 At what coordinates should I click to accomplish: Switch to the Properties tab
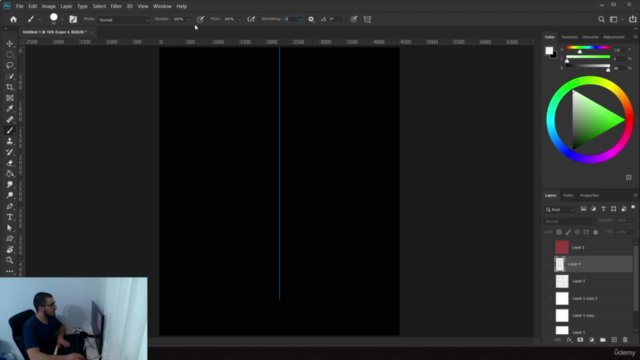pos(589,196)
